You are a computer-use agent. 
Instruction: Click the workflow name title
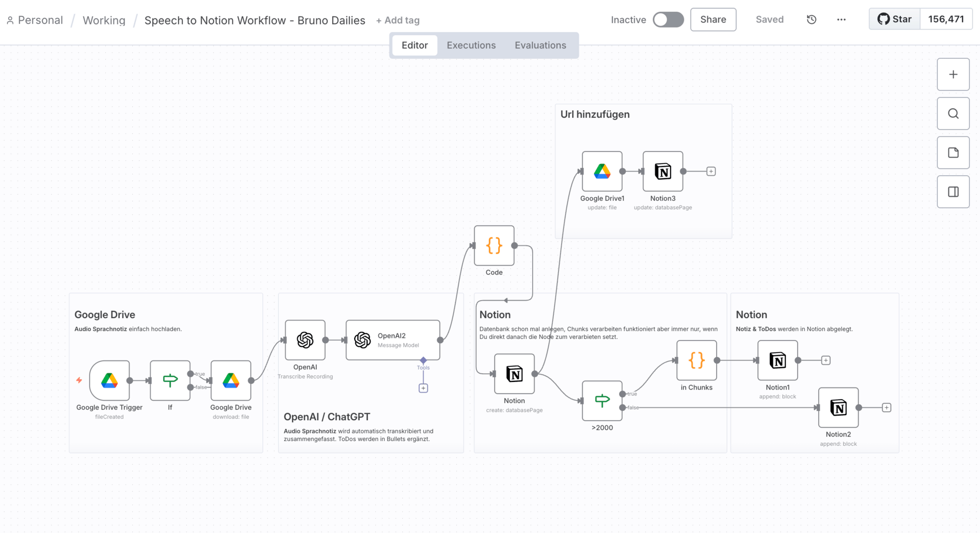255,20
